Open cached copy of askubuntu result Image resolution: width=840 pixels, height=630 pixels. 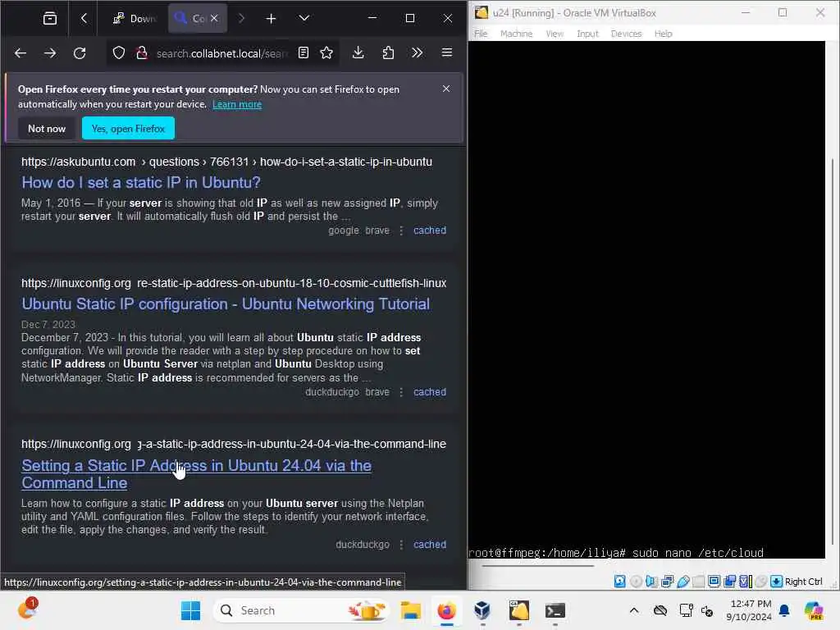pos(430,231)
